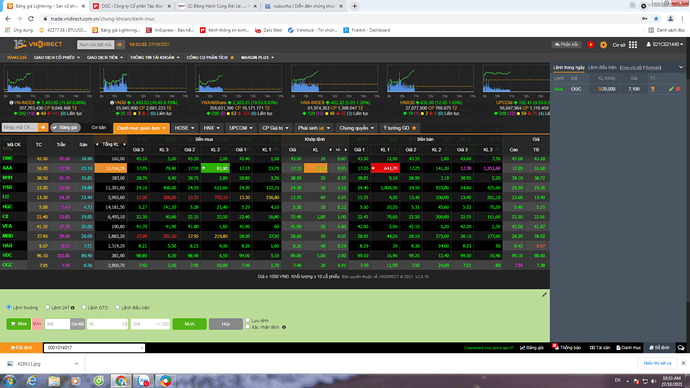Expand the THÔNG TIN TÀI KHOẢN menu
This screenshot has width=690, height=388.
[154, 58]
